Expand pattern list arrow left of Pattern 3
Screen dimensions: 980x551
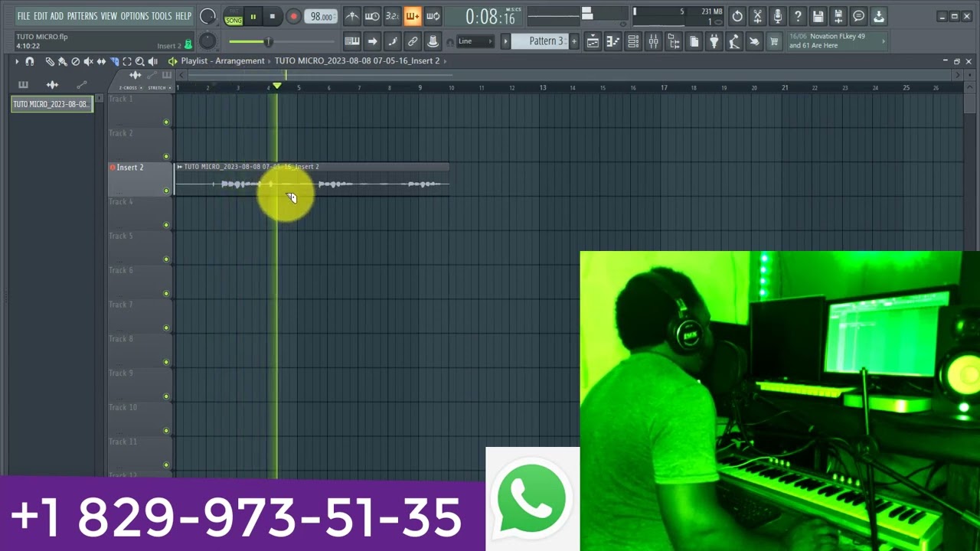coord(505,41)
